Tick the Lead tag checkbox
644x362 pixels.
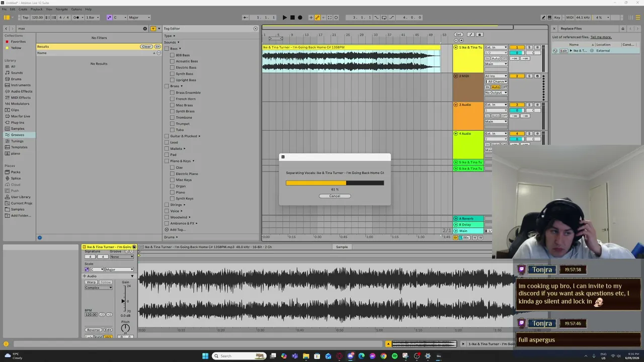pos(167,142)
